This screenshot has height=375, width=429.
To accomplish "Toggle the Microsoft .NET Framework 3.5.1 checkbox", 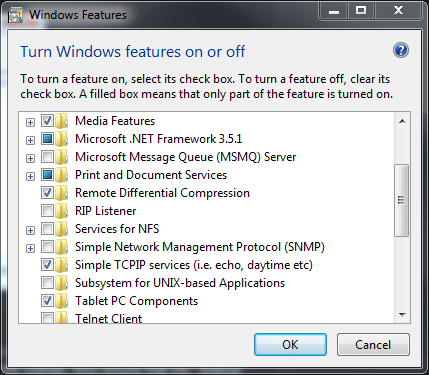I will [x=47, y=138].
